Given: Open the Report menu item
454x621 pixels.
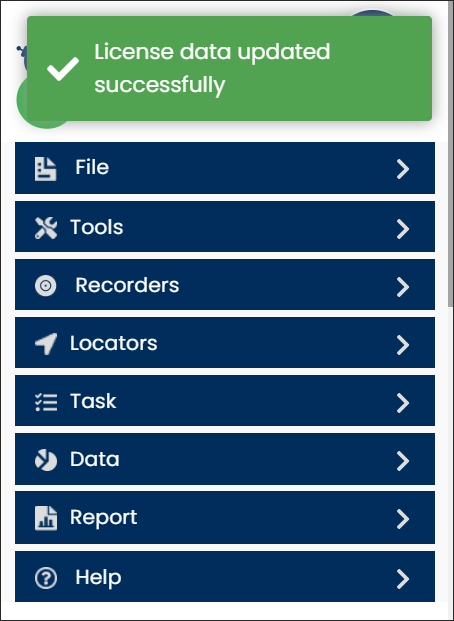Looking at the screenshot, I should click(225, 517).
